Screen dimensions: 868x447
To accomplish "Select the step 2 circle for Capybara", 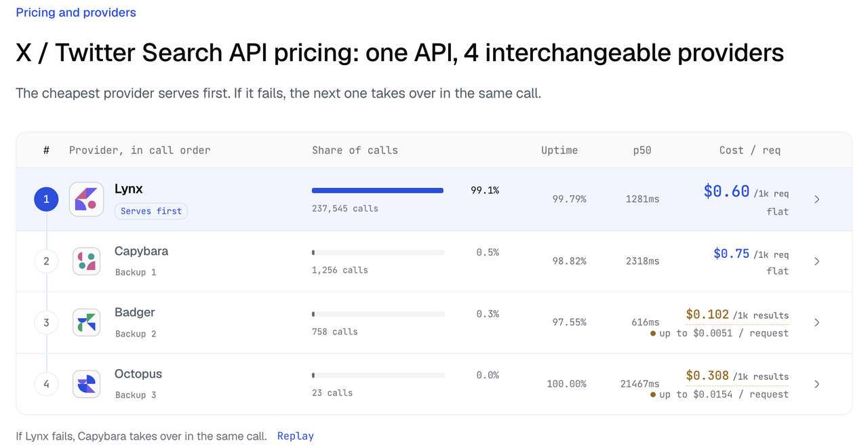I will point(46,261).
